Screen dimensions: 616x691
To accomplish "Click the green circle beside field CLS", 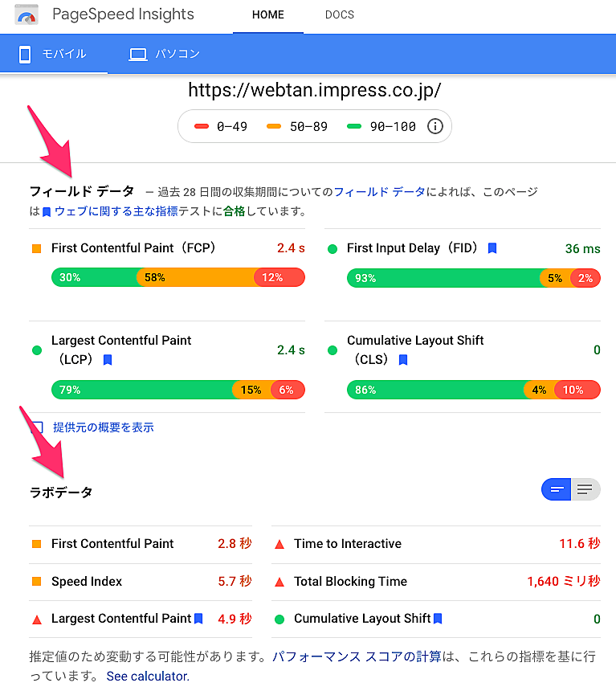I will (x=332, y=350).
